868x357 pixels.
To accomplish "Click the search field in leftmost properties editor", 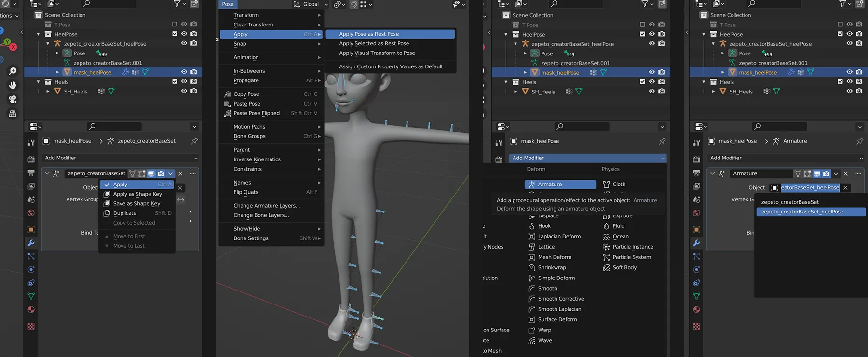I will 114,126.
